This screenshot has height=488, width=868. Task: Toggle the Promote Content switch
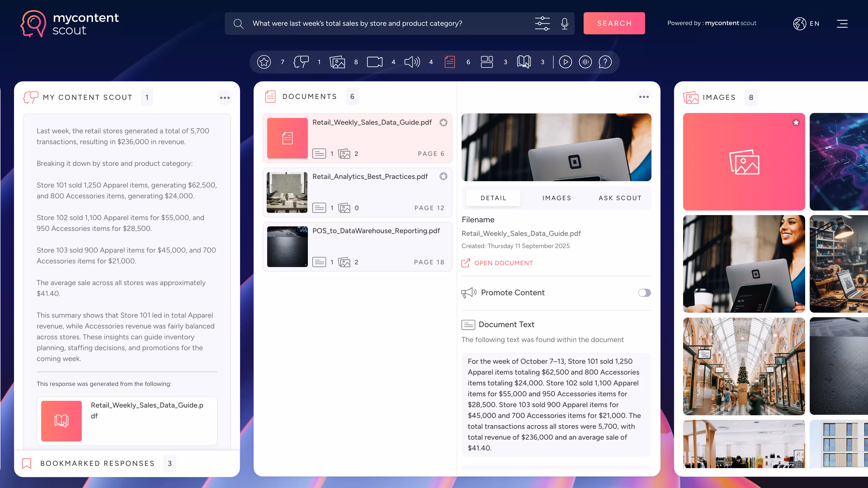pos(644,293)
